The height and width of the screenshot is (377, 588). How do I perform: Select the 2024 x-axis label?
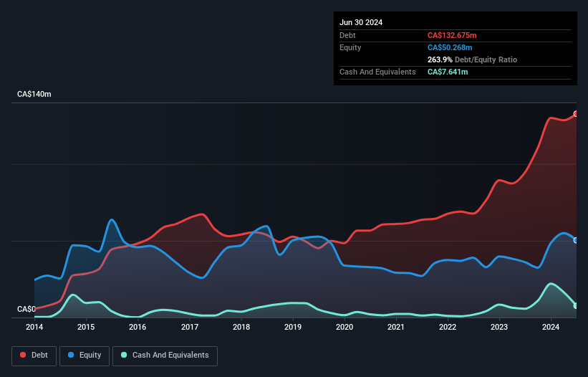click(551, 327)
